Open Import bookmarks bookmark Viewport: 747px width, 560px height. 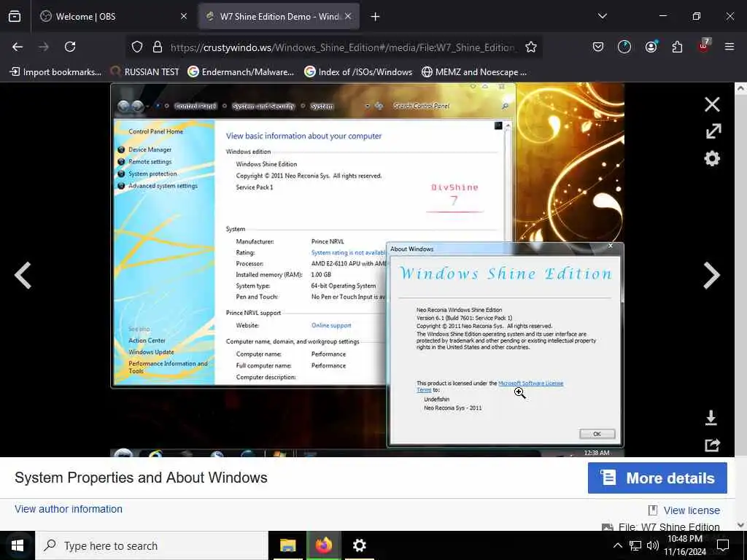(55, 72)
